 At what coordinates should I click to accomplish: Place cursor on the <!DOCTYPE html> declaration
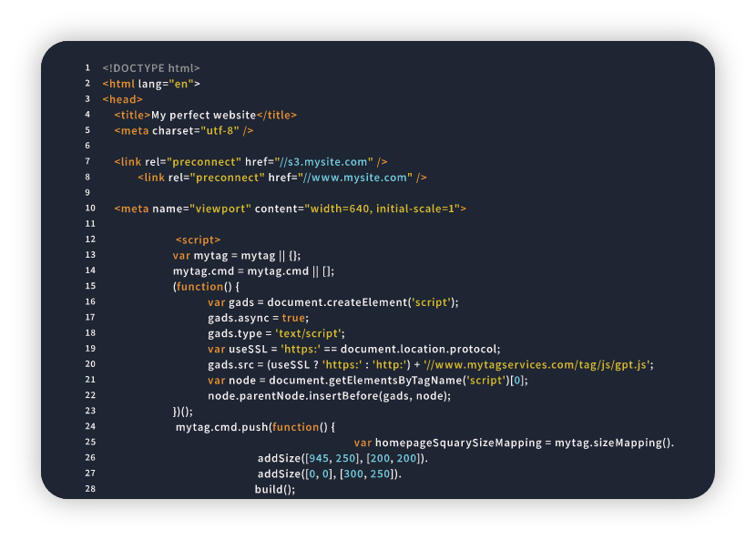click(151, 68)
